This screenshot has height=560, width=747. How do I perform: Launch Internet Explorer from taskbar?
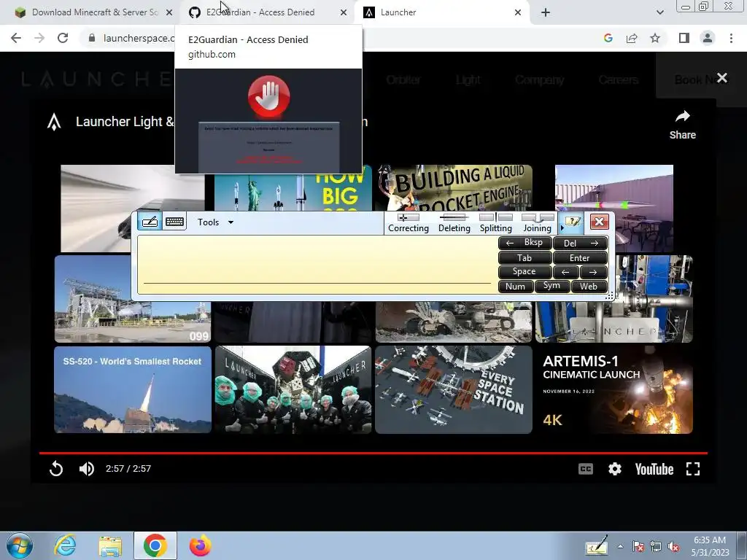65,545
